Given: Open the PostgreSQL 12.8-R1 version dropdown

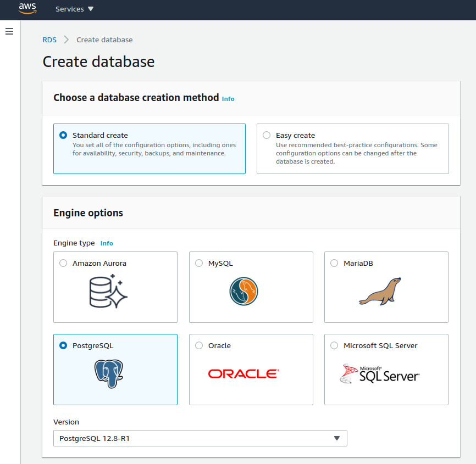Looking at the screenshot, I should coord(200,438).
